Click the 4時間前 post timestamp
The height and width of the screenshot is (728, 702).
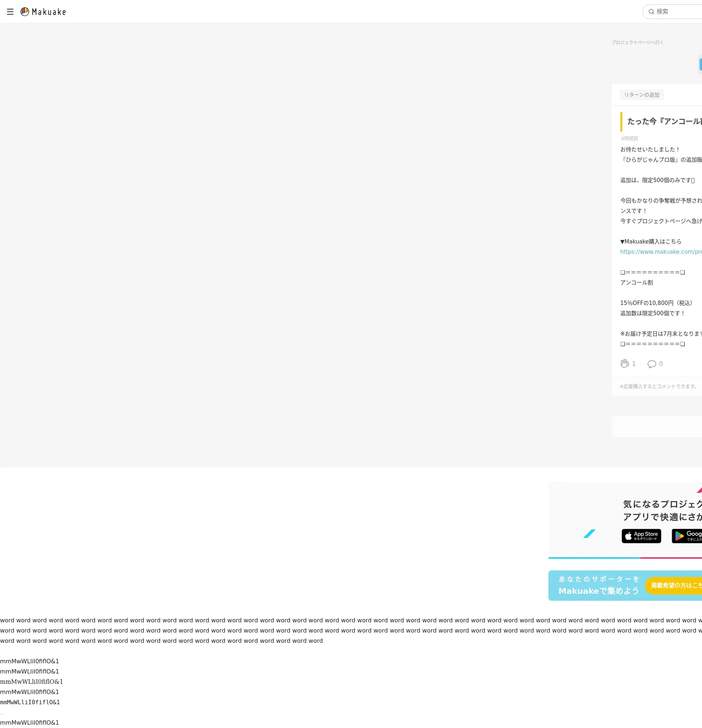coord(629,139)
